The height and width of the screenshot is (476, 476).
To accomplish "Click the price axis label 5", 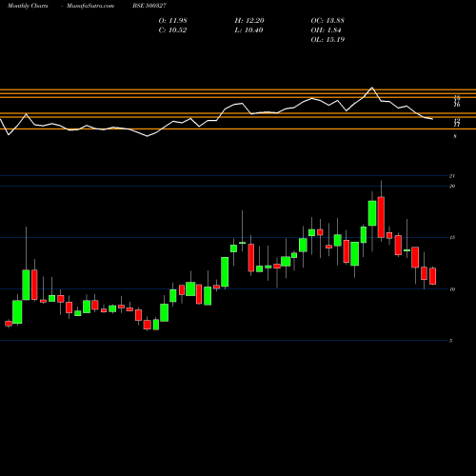I will click(451, 341).
